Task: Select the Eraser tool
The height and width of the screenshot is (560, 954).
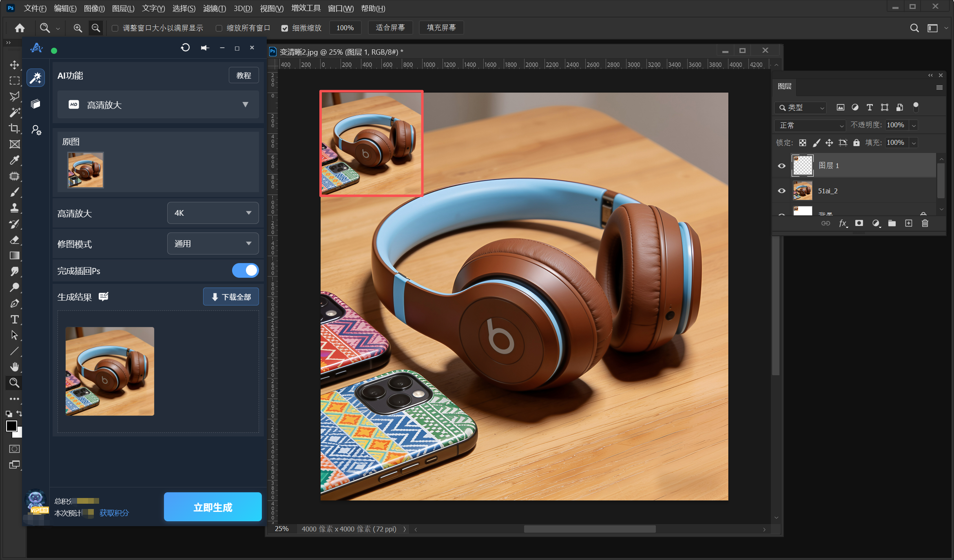Action: click(14, 240)
